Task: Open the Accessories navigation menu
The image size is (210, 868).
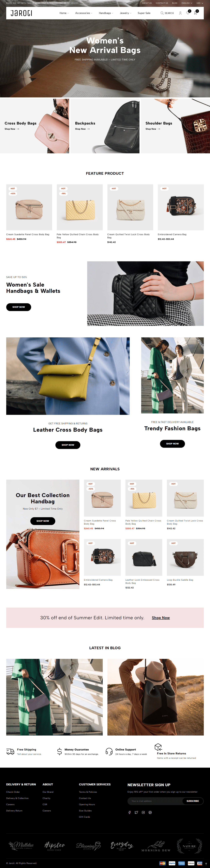Action: [84, 13]
